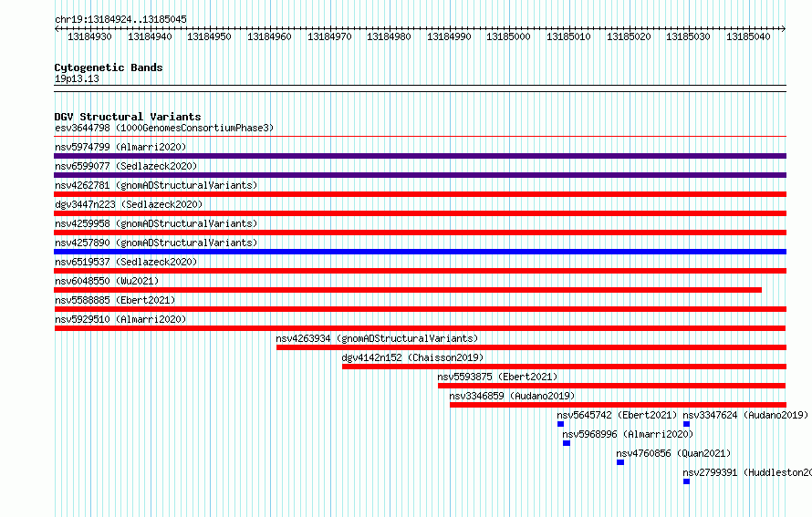Select nsv4760856 (Quan2021) label
The height and width of the screenshot is (517, 812).
click(673, 453)
